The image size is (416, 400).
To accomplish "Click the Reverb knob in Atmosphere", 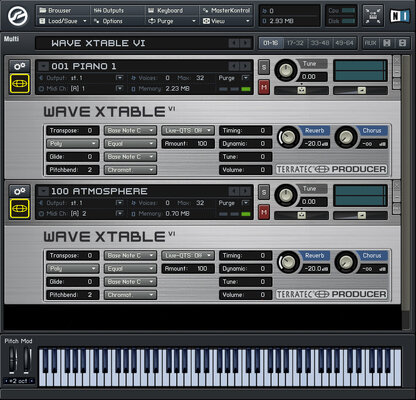I will [x=288, y=262].
